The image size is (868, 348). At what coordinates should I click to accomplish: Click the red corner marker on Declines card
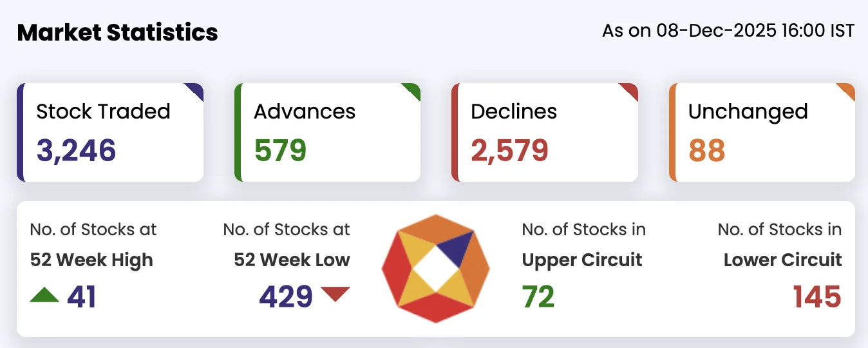[x=630, y=91]
